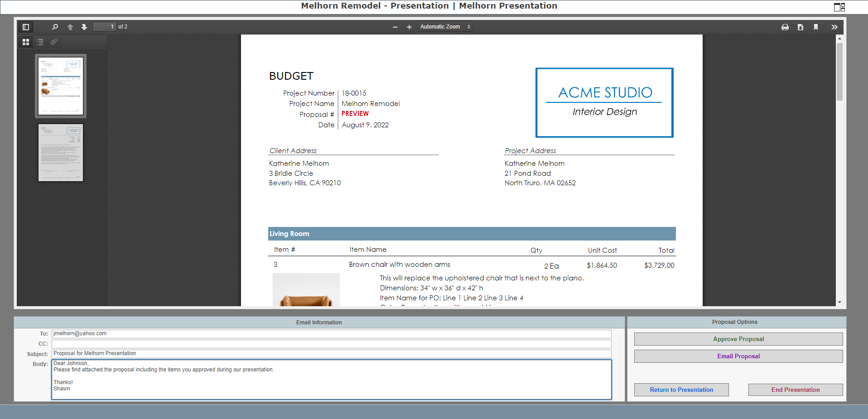868x419 pixels.
Task: Click the page number field
Action: click(105, 27)
